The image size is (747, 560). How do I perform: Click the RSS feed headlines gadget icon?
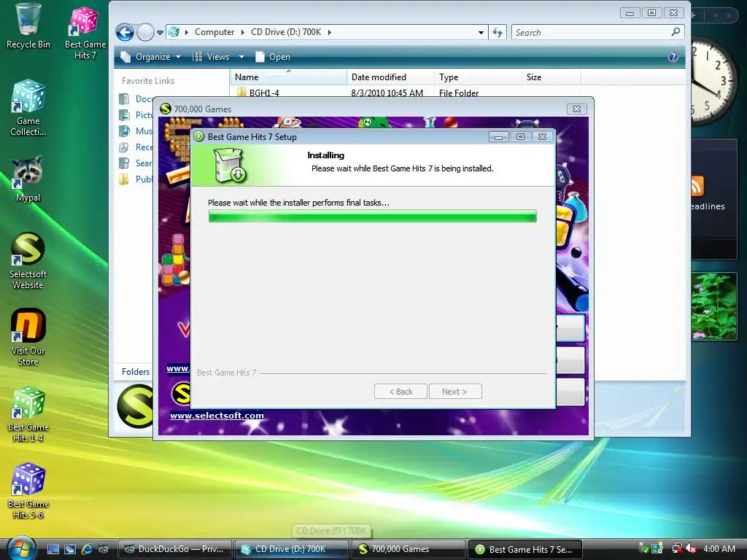pyautogui.click(x=697, y=186)
